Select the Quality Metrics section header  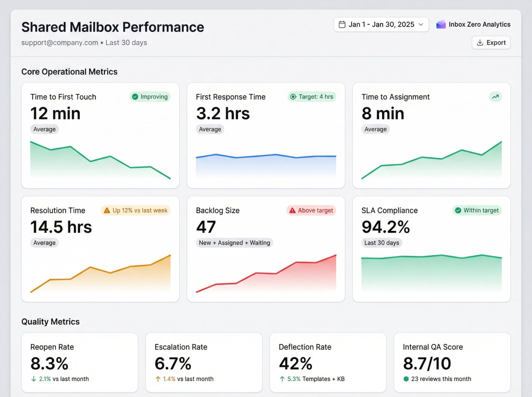click(x=51, y=322)
